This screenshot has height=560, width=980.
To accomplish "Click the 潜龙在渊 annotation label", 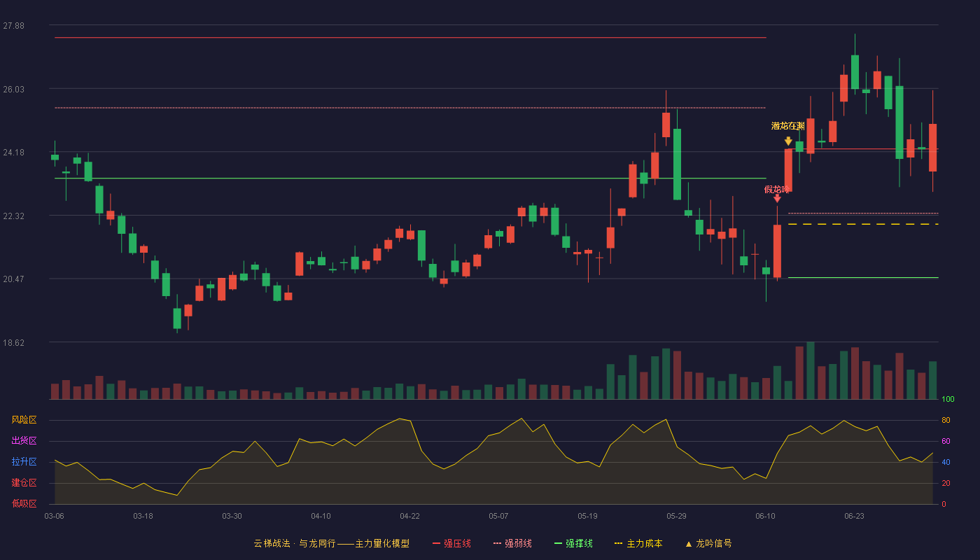I will click(788, 126).
